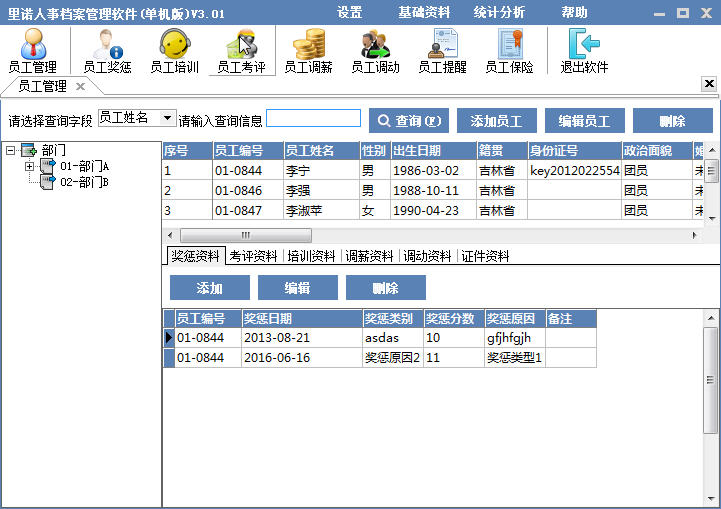Viewport: 721px width, 509px height.
Task: Open the 帮助 menu
Action: pos(574,12)
